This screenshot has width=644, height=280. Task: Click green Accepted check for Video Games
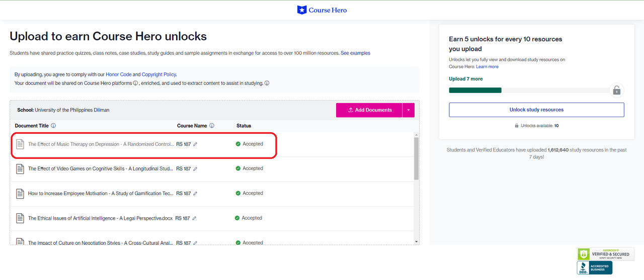click(x=238, y=168)
